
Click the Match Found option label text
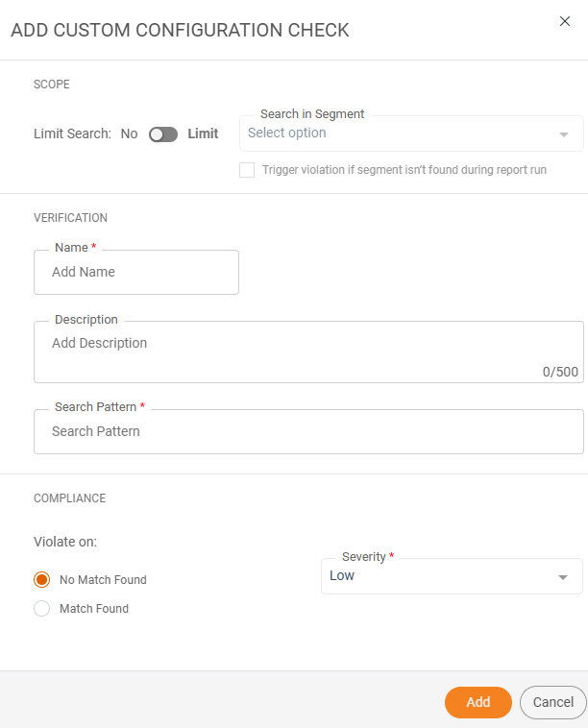(94, 609)
